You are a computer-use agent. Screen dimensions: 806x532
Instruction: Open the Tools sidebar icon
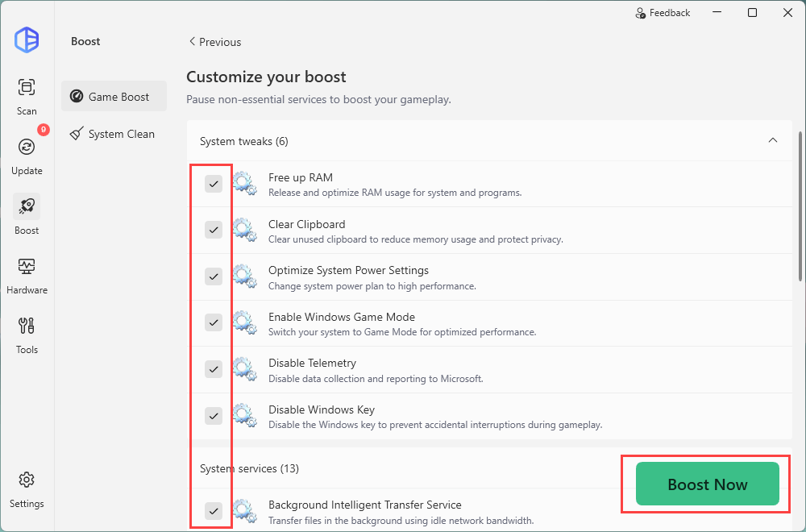point(27,326)
